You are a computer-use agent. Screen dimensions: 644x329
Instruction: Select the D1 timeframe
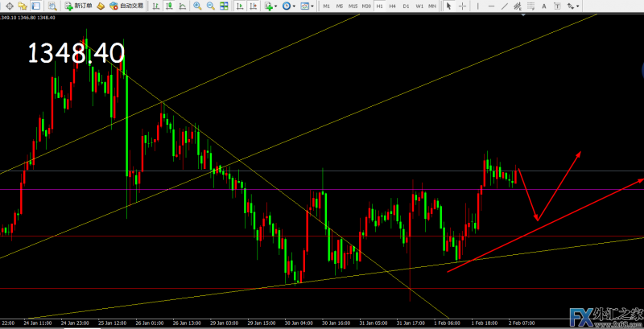click(406, 6)
